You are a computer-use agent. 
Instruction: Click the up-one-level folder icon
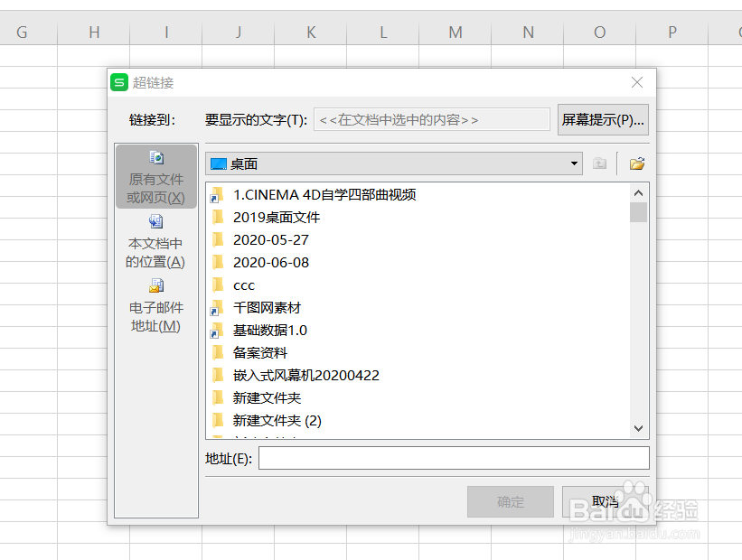(x=600, y=163)
